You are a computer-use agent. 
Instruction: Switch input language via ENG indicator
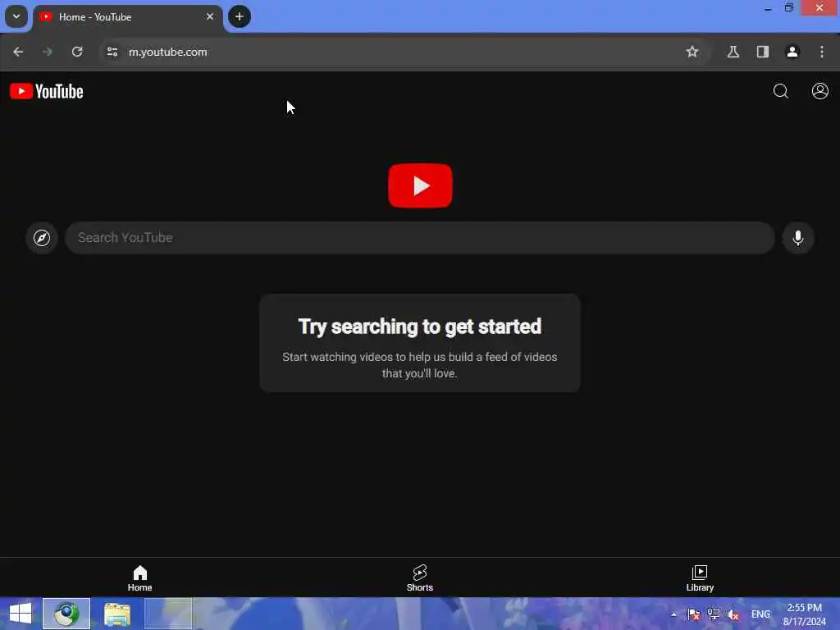click(x=760, y=614)
